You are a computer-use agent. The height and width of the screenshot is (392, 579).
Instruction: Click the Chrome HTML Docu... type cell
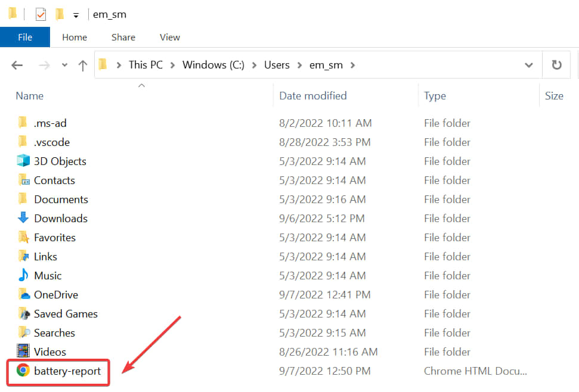pyautogui.click(x=475, y=371)
